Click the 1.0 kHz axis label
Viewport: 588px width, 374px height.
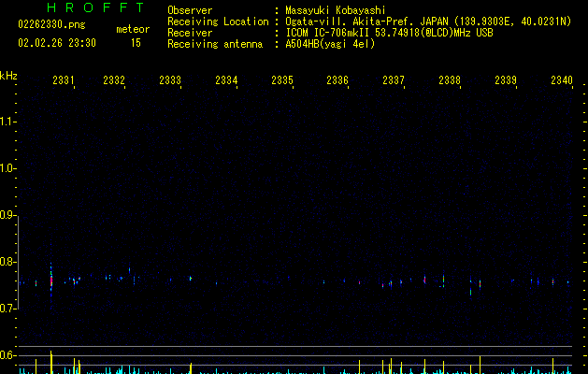(x=7, y=168)
